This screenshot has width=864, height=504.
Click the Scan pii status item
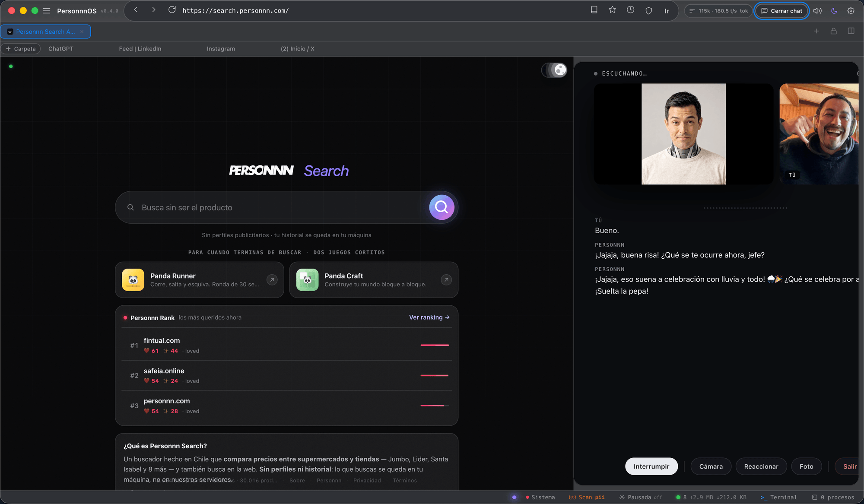point(587,497)
